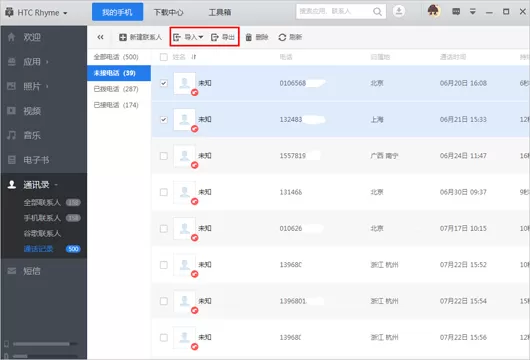Image resolution: width=530 pixels, height=360 pixels.
Task: Check the 1396801 row checkbox
Action: click(164, 301)
